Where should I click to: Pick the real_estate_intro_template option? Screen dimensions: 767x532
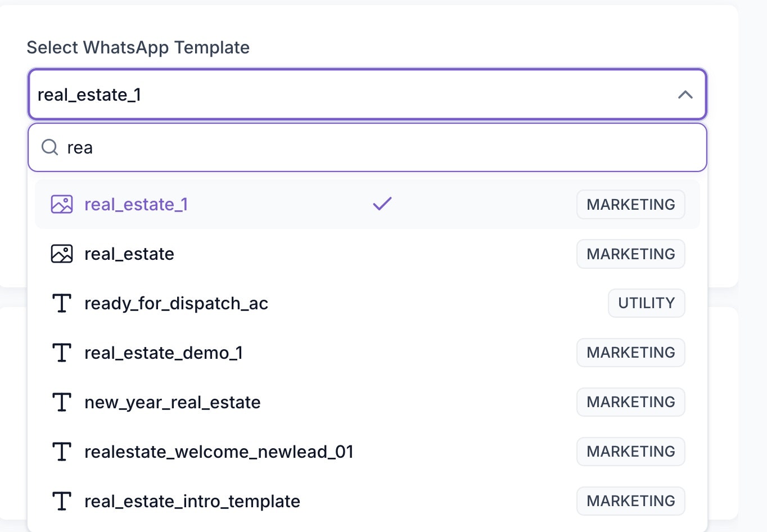pos(367,501)
